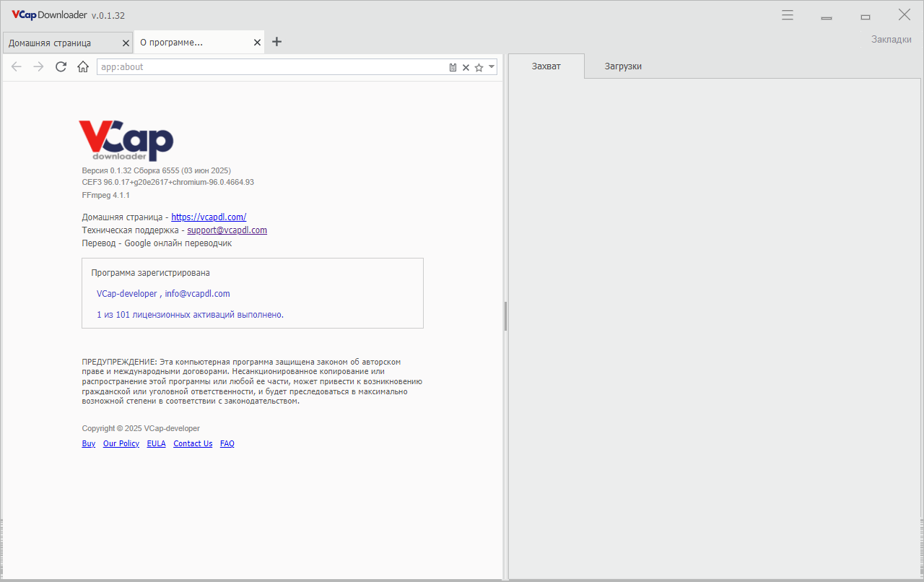Open the EULA link
This screenshot has width=924, height=582.
156,443
